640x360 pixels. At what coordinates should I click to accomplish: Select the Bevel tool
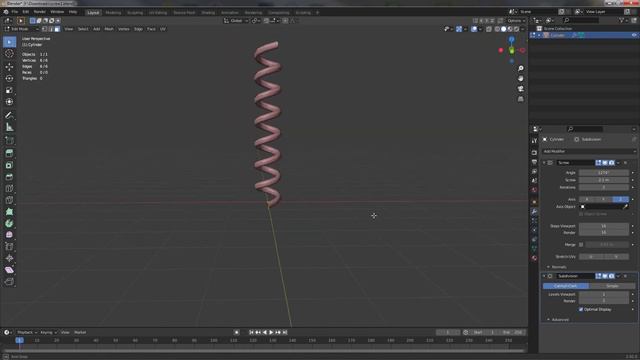[x=9, y=177]
